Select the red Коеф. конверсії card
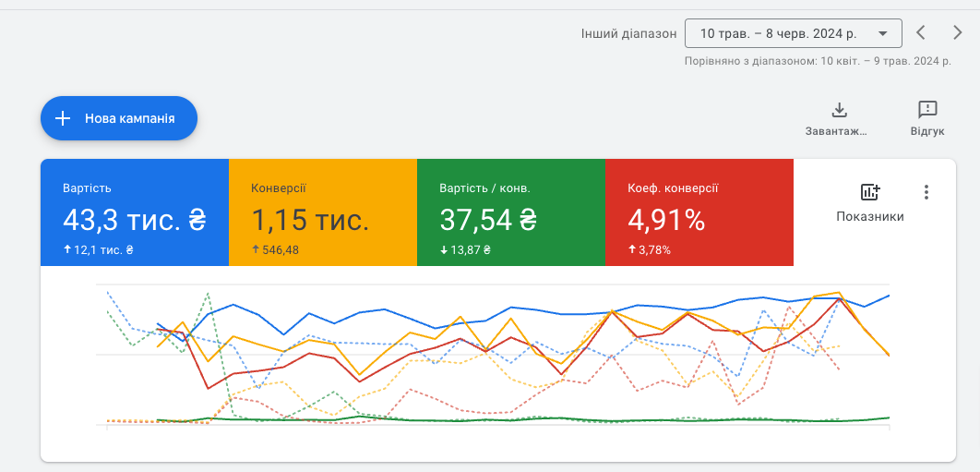This screenshot has width=980, height=472. [x=699, y=212]
